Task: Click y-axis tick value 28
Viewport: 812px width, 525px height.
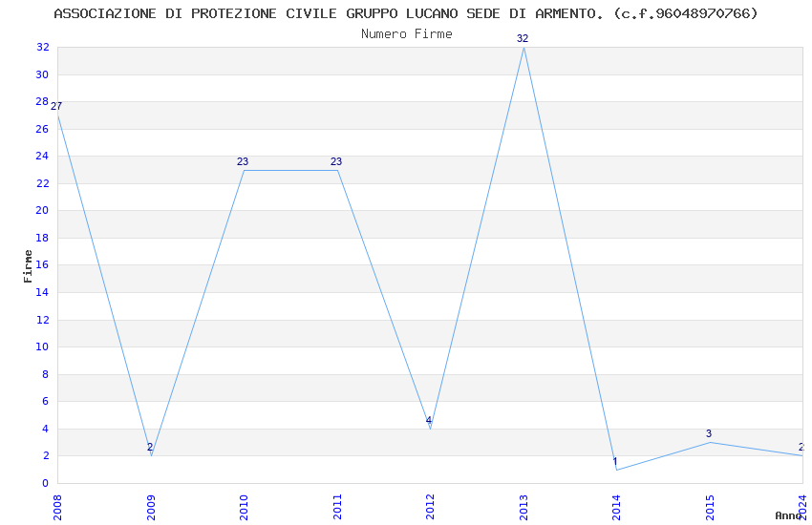Action: tap(42, 101)
